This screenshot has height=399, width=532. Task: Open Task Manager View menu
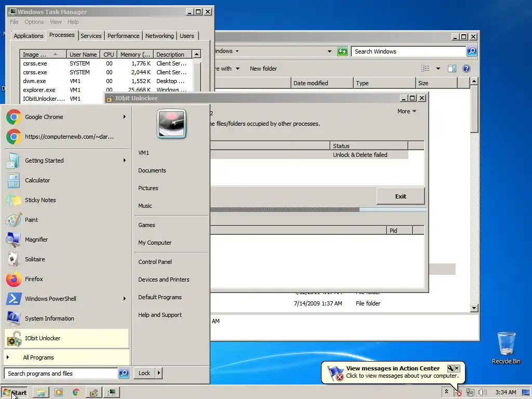56,22
